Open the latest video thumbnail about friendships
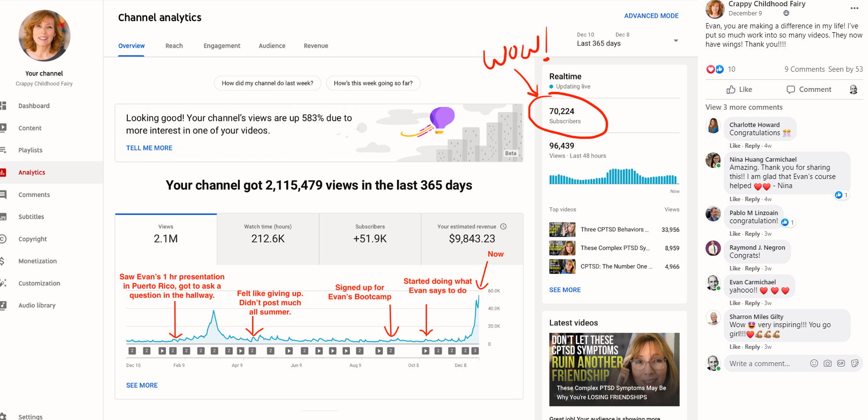This screenshot has width=868, height=420. pos(614,369)
